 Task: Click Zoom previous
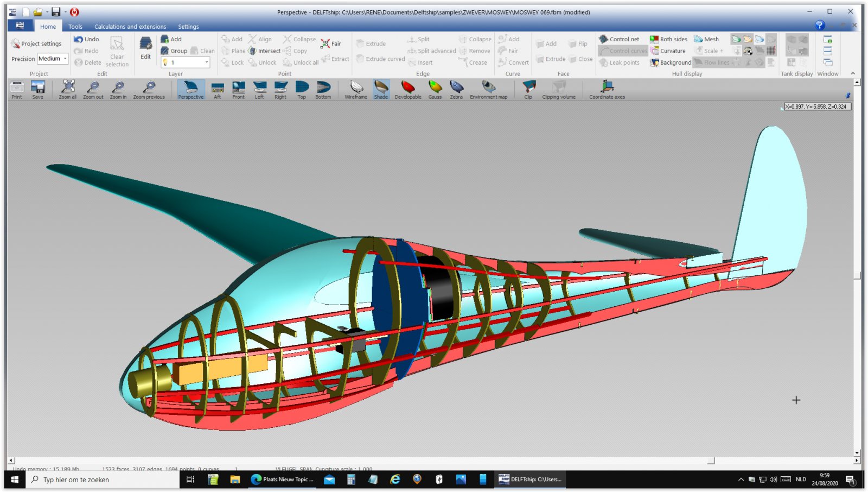pos(149,90)
